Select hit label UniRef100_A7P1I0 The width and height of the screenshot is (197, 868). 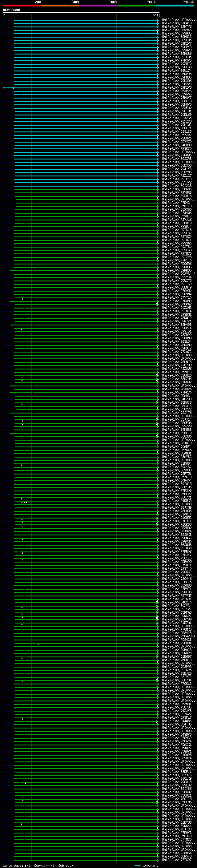(177, 260)
